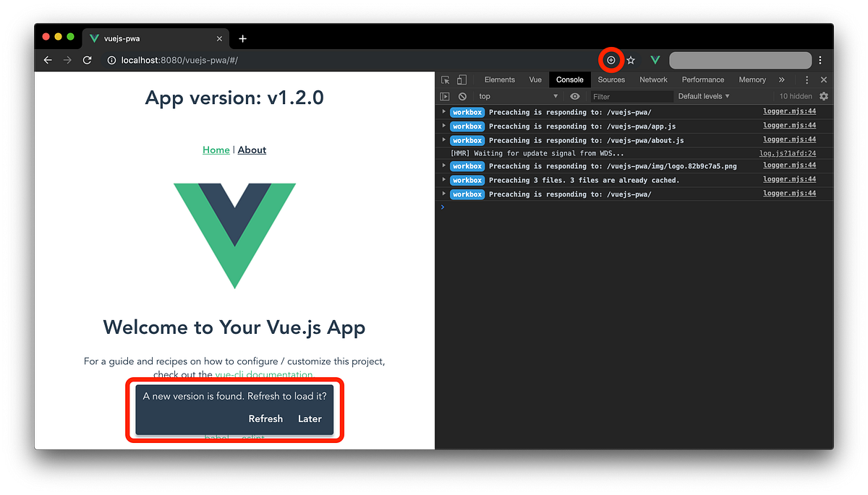Switch to the Network tab

[653, 79]
